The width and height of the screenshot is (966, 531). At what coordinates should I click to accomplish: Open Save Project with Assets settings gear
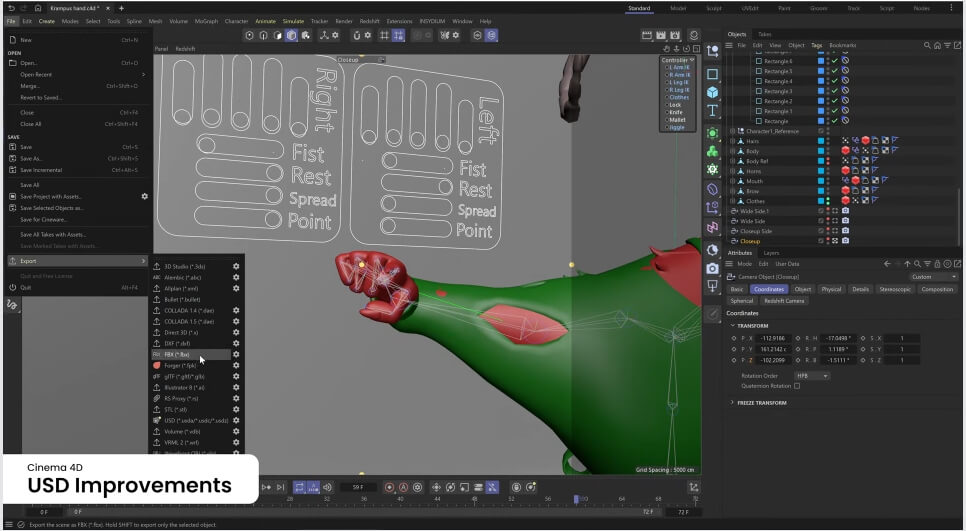click(x=145, y=197)
